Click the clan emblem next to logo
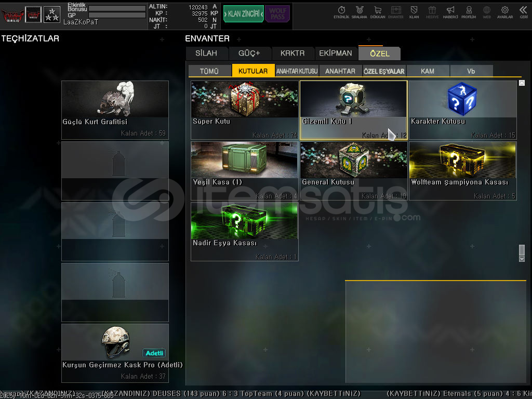532x399 pixels. tap(33, 15)
